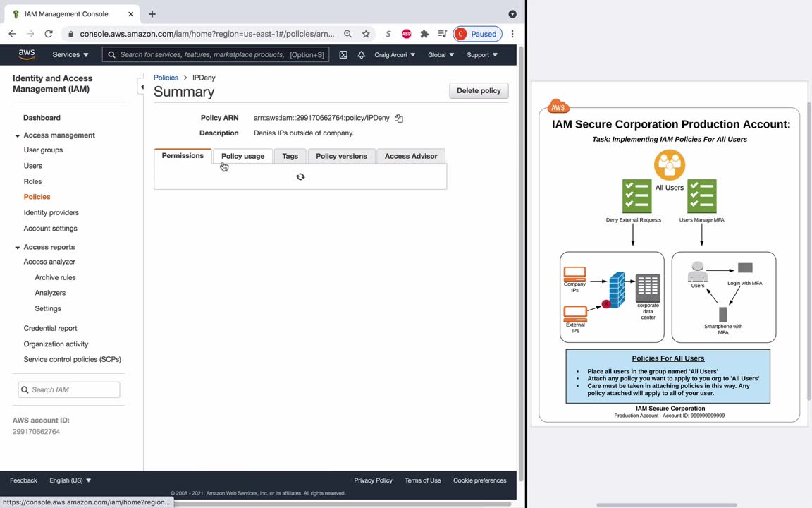Open Access analyzer in sidebar

[x=49, y=262]
